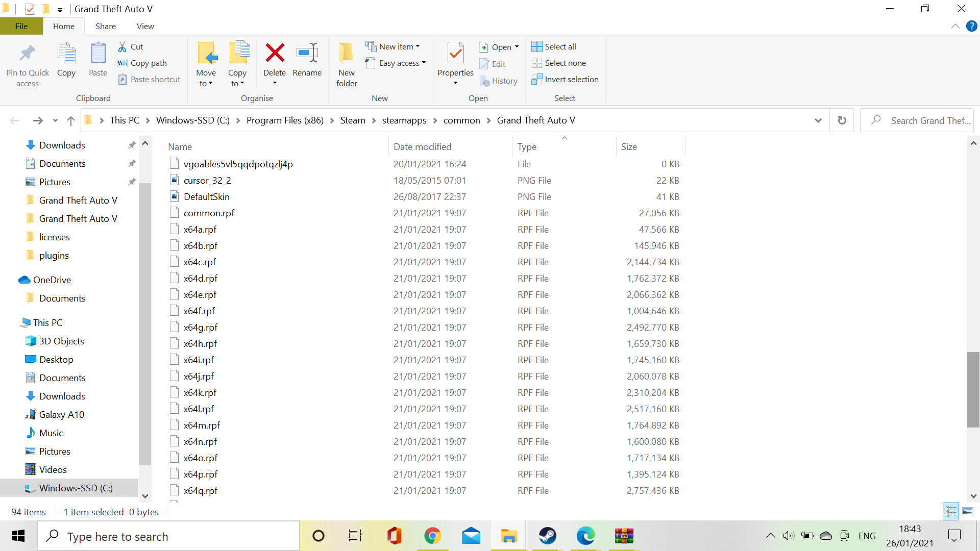Click Pin to Quick access icon
This screenshot has width=980, height=551.
28,53
